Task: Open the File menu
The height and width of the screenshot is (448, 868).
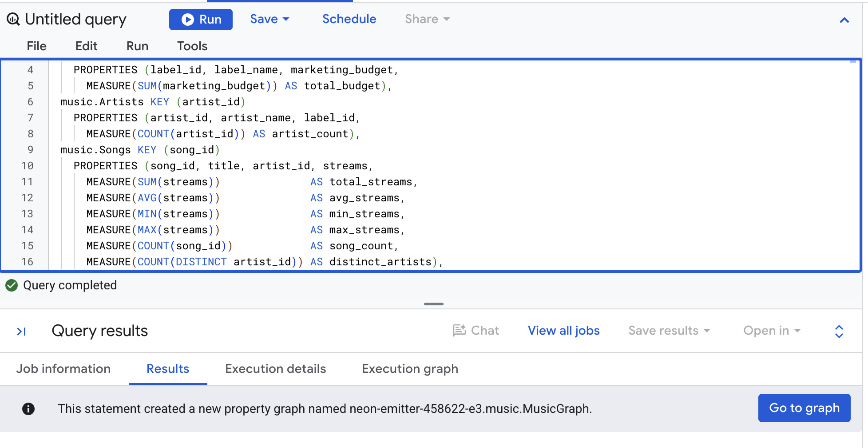Action: tap(36, 46)
